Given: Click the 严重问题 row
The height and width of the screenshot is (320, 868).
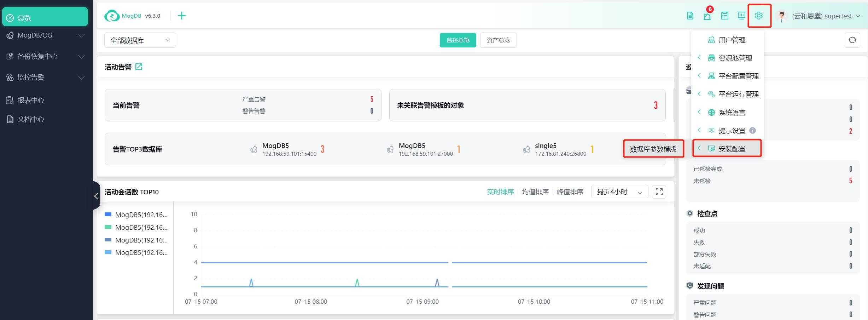Looking at the screenshot, I should click(x=773, y=303).
